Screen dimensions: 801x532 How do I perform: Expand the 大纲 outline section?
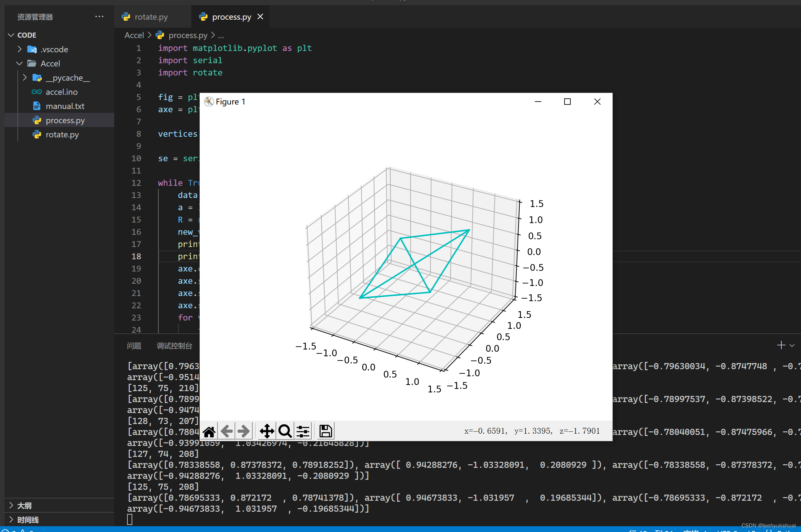pos(24,506)
